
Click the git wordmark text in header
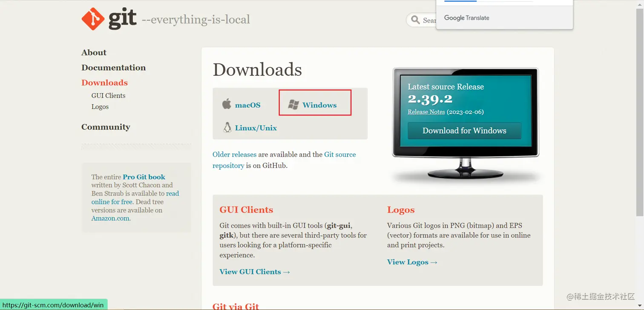click(x=123, y=19)
